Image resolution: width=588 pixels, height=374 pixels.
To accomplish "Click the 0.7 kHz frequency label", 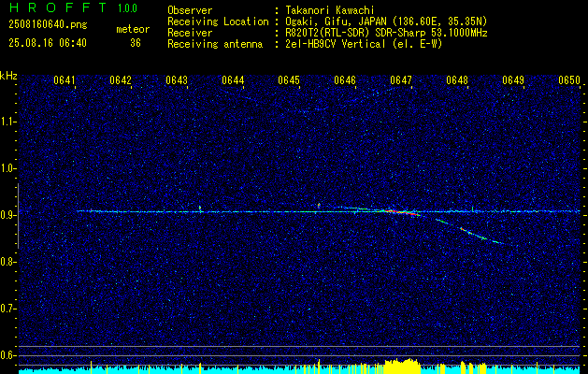I will click(7, 309).
